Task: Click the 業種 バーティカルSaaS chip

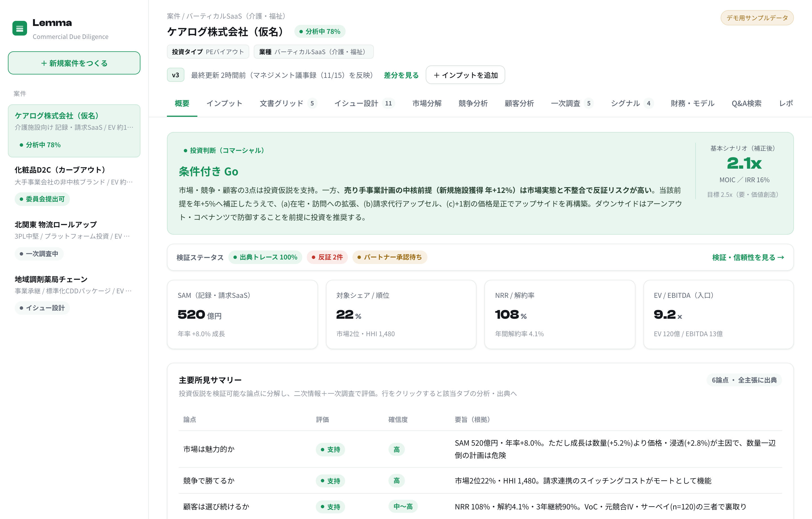Action: 314,52
